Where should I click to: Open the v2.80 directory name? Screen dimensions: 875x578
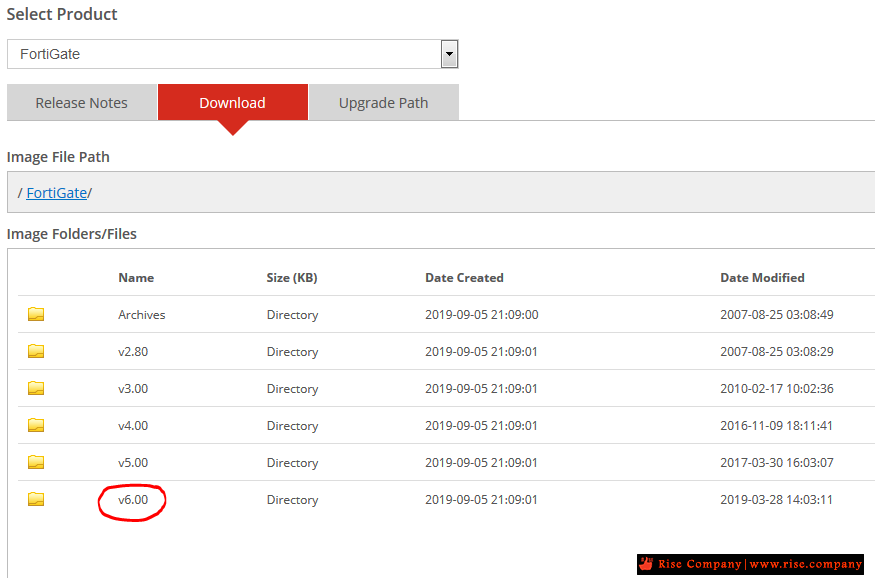click(x=133, y=351)
